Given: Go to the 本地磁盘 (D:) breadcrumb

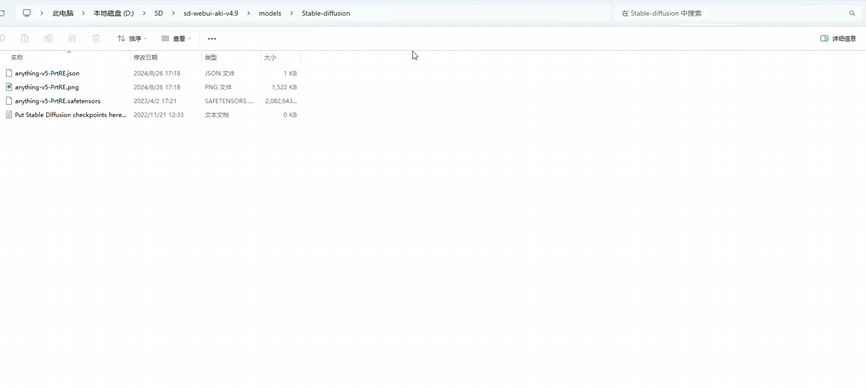Looking at the screenshot, I should pos(114,13).
